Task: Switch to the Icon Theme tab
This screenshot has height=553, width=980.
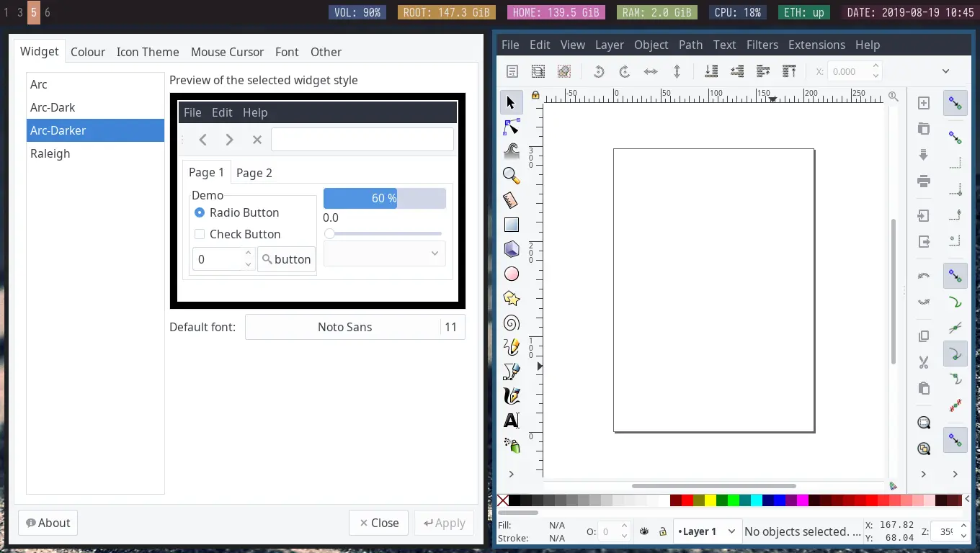Action: click(148, 52)
